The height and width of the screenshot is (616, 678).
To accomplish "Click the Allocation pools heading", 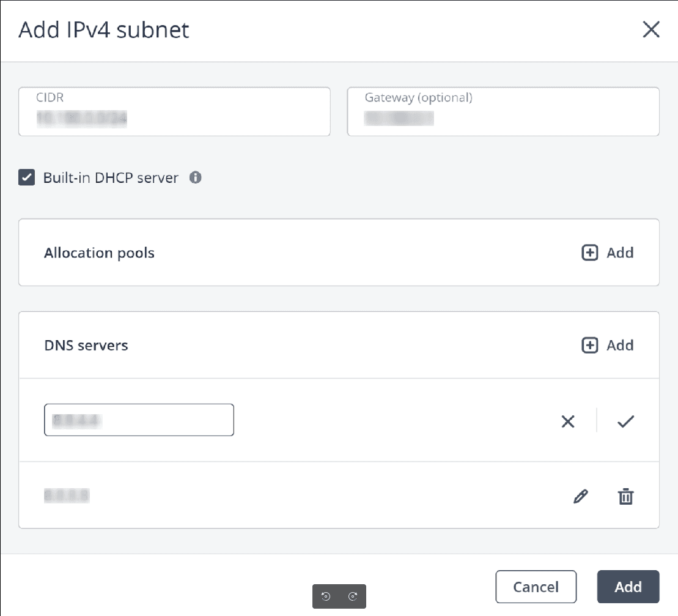I will (x=99, y=253).
